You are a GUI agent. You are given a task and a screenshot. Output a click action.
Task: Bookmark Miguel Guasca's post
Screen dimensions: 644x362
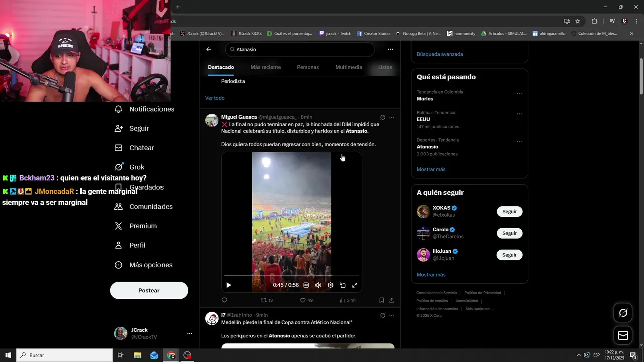(382, 300)
